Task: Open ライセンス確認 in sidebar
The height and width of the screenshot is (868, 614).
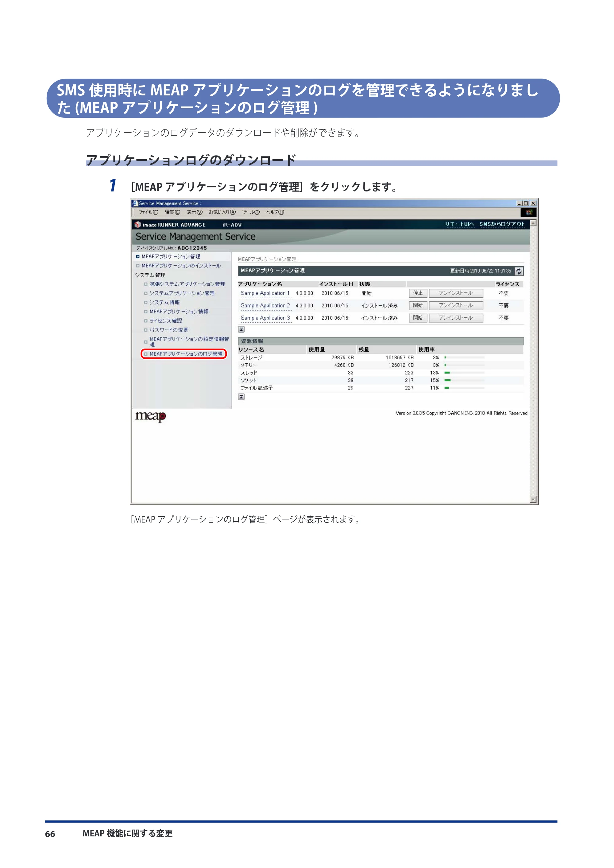Action: pos(166,321)
